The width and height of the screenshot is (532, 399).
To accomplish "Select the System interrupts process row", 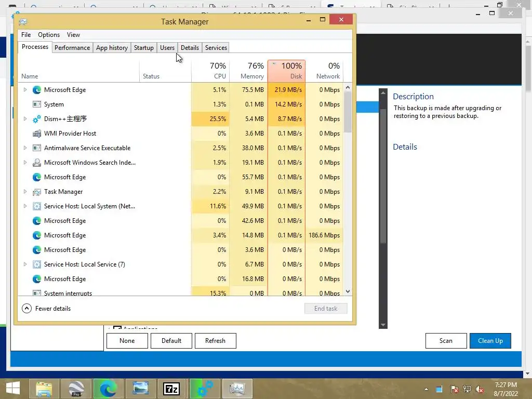I will pos(180,292).
